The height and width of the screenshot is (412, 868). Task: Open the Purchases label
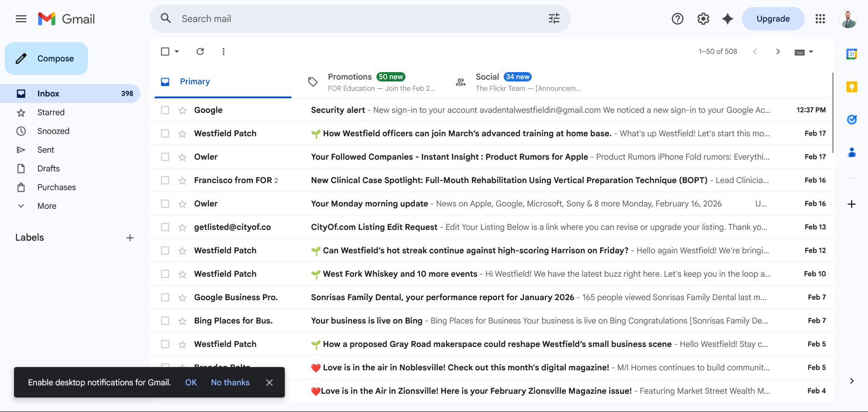(x=70, y=187)
